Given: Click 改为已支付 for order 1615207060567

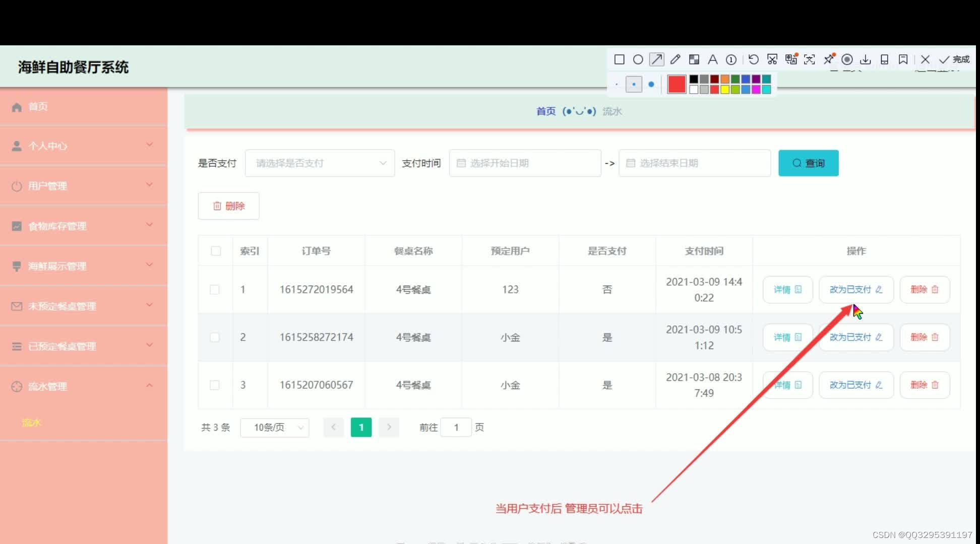Looking at the screenshot, I should (x=856, y=385).
